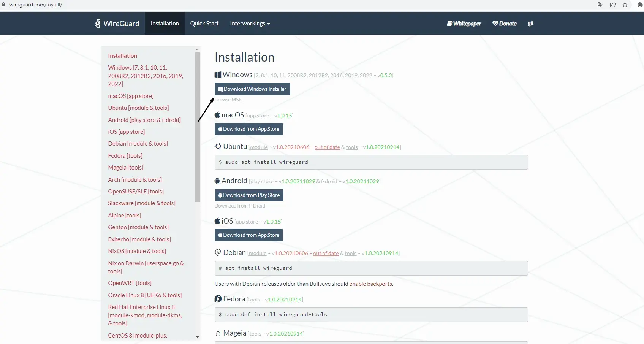Click the browser translate page icon
This screenshot has width=644, height=344.
pyautogui.click(x=601, y=5)
